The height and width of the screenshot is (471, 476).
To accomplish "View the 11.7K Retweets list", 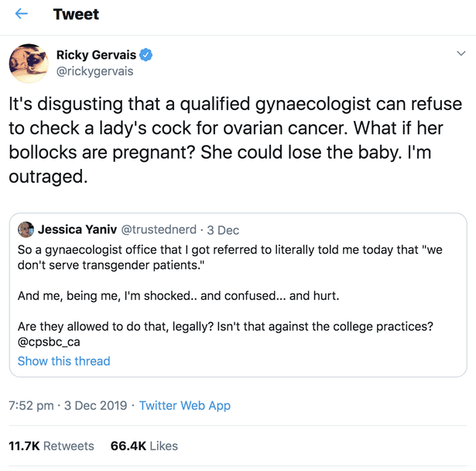I will click(51, 446).
